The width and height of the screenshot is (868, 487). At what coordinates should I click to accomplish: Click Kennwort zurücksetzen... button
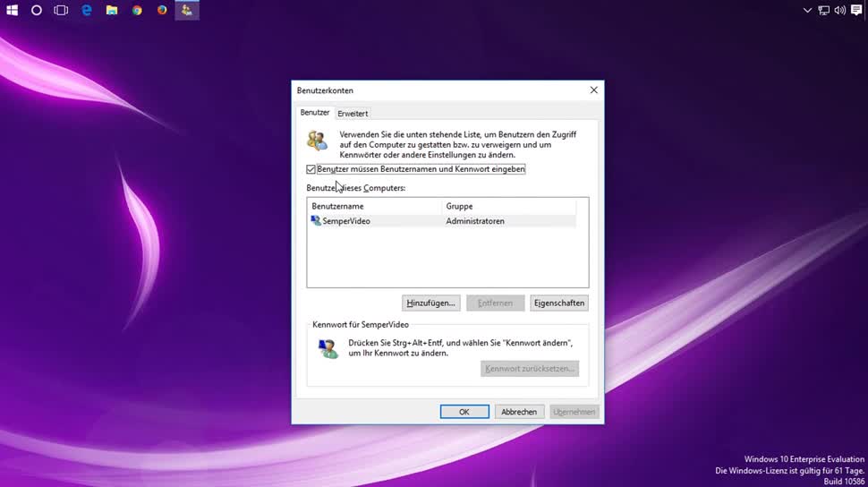pos(530,369)
